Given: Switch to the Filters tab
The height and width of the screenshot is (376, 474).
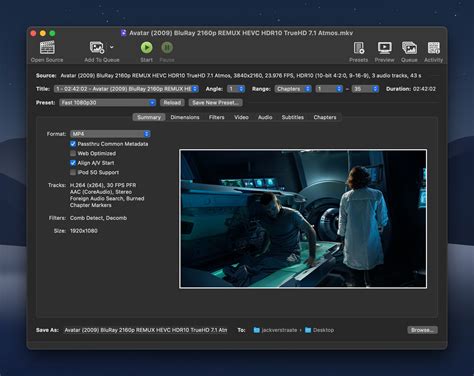Looking at the screenshot, I should [x=217, y=117].
